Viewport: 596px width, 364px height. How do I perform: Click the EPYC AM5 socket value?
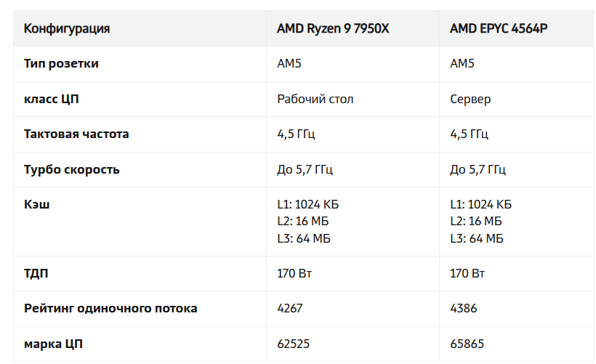[462, 64]
